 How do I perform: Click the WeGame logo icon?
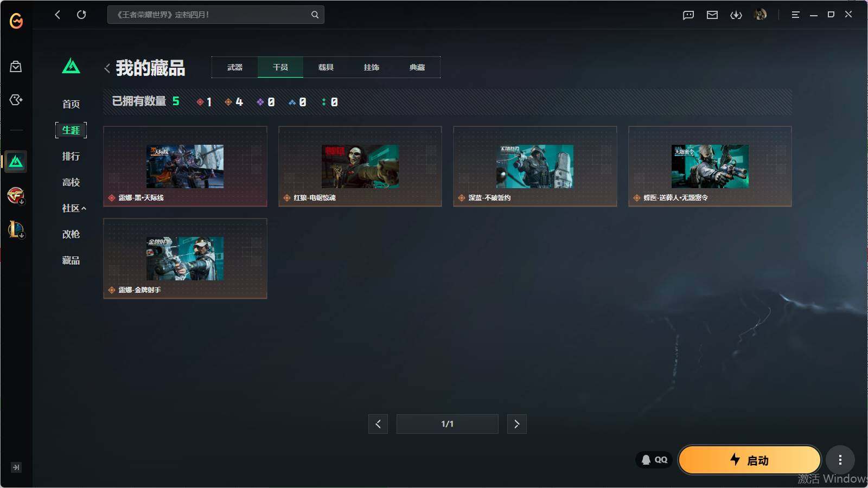(16, 21)
